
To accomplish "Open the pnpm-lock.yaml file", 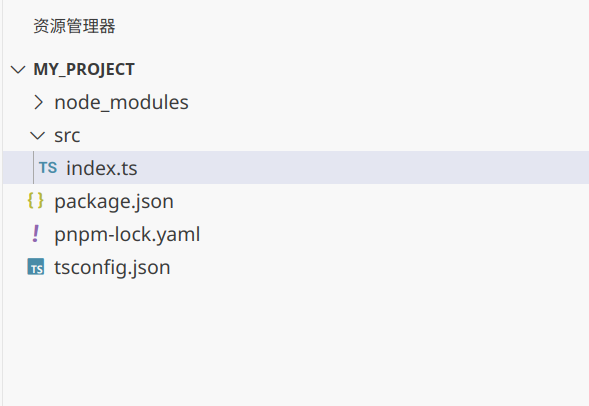I will coord(127,234).
